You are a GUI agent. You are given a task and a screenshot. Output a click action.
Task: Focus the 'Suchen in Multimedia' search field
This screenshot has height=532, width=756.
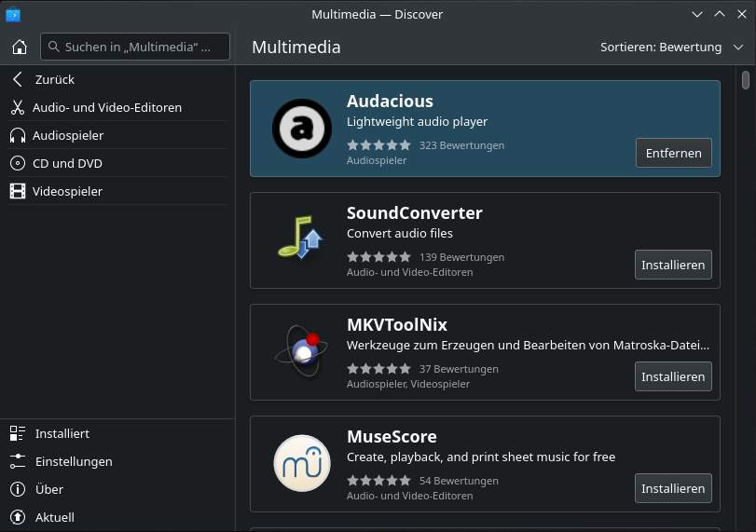(135, 47)
